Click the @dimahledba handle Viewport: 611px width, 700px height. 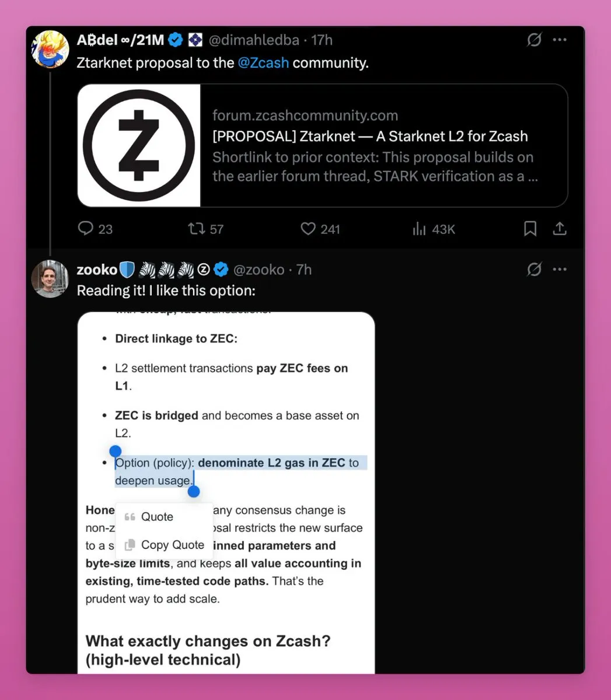click(x=254, y=40)
